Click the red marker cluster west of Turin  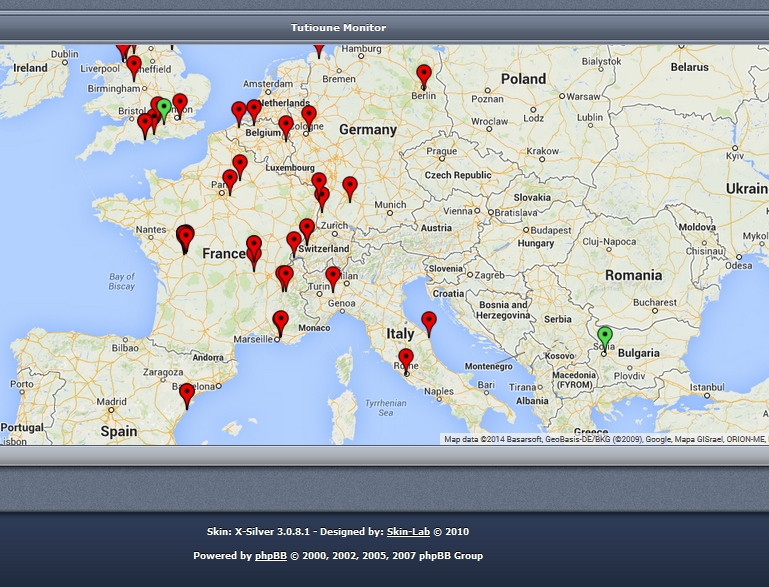tap(284, 276)
